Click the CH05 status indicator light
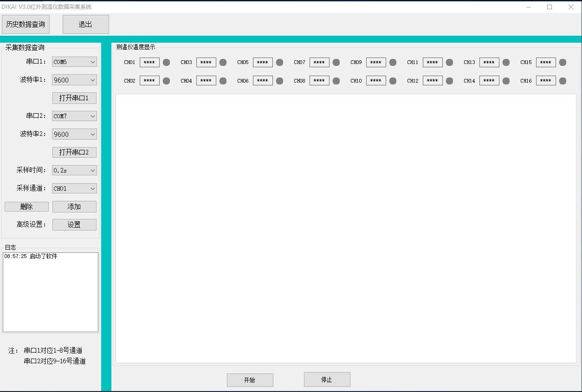 point(279,62)
